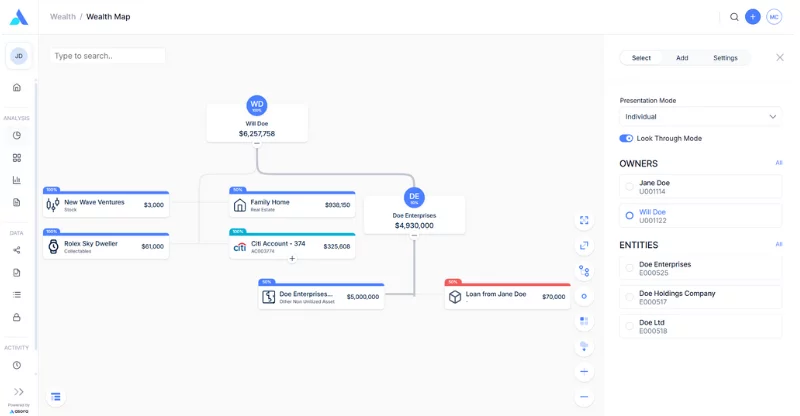Switch to the Add tab
This screenshot has width=800, height=416.
pyautogui.click(x=682, y=58)
